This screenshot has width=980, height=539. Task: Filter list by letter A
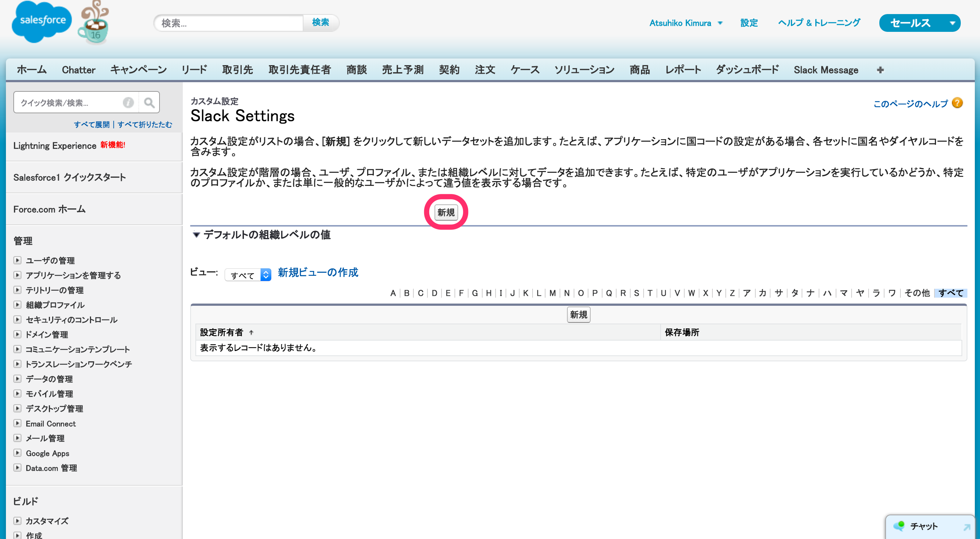coord(393,293)
